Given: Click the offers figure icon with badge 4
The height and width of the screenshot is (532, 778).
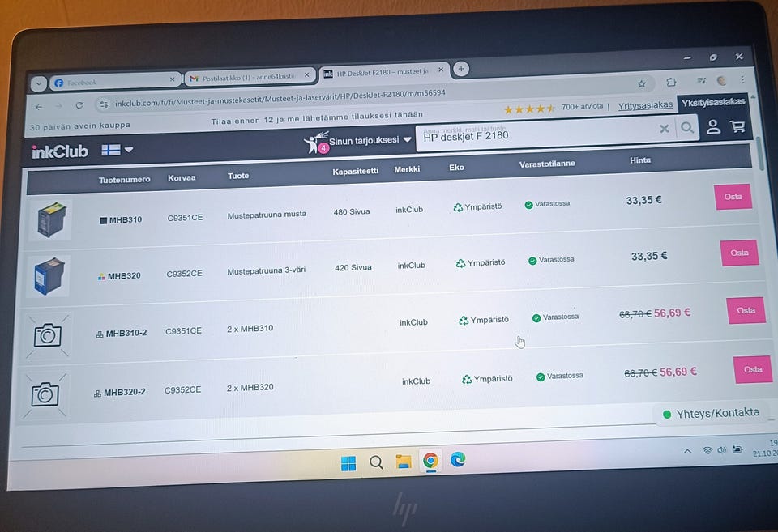Looking at the screenshot, I should tap(316, 143).
